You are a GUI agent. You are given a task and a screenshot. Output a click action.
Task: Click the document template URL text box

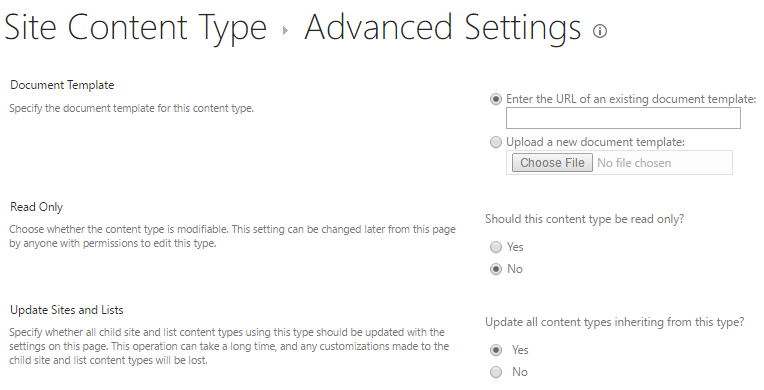pos(623,118)
